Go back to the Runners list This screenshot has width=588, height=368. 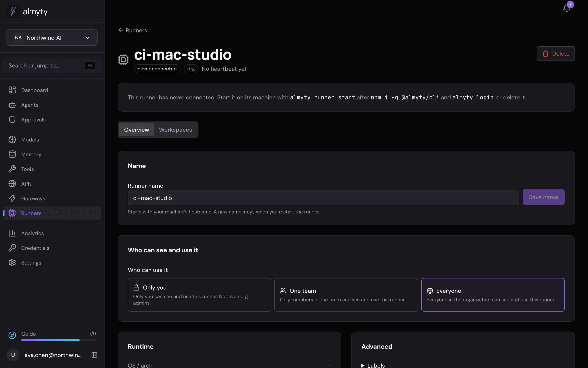click(x=133, y=30)
